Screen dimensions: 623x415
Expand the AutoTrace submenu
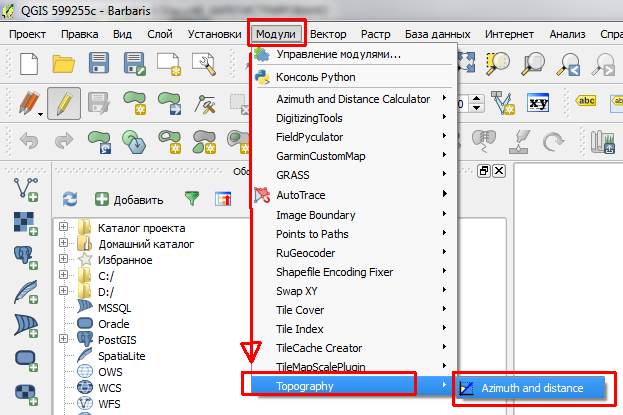tap(353, 195)
